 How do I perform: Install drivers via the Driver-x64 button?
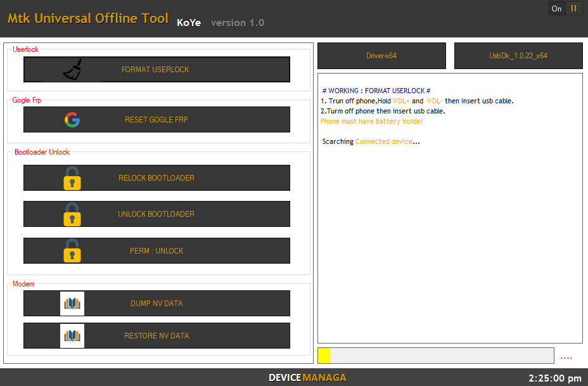(381, 56)
